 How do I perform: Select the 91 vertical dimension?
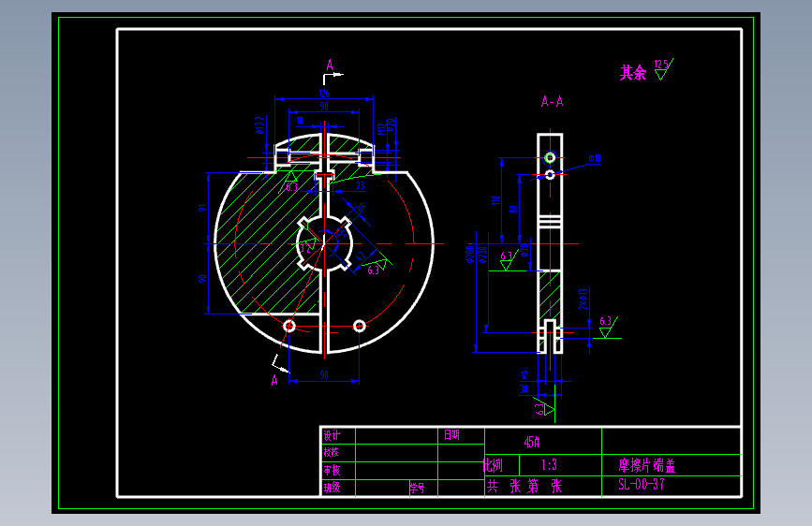pos(202,208)
